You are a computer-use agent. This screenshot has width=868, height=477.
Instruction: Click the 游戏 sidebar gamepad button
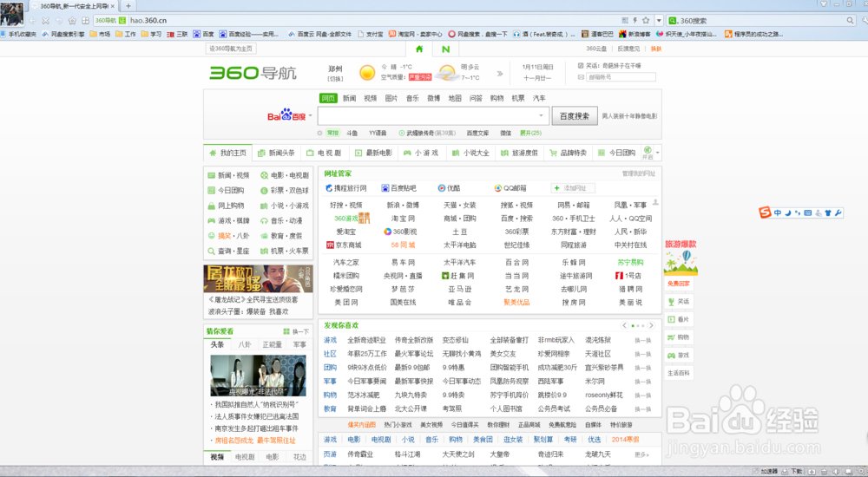(x=679, y=356)
